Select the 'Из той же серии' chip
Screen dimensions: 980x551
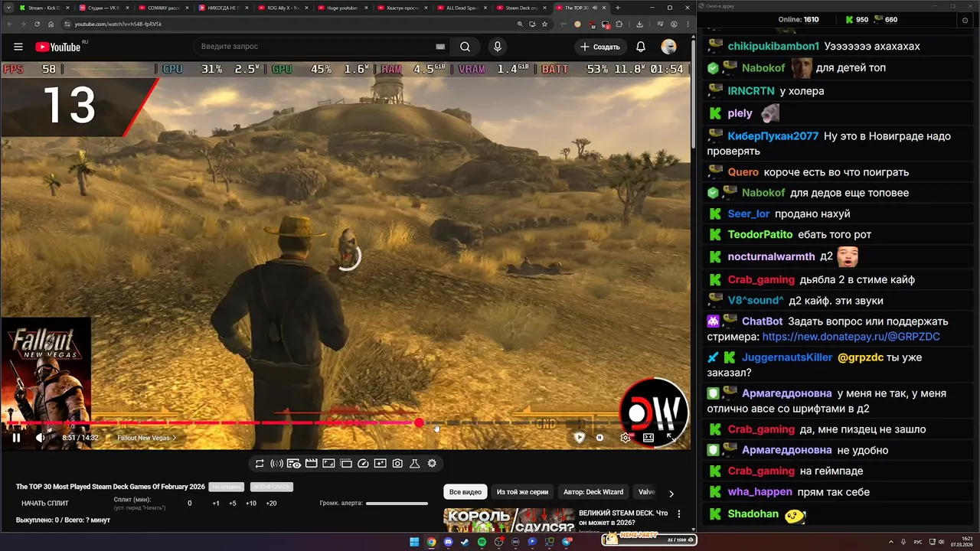pyautogui.click(x=523, y=492)
